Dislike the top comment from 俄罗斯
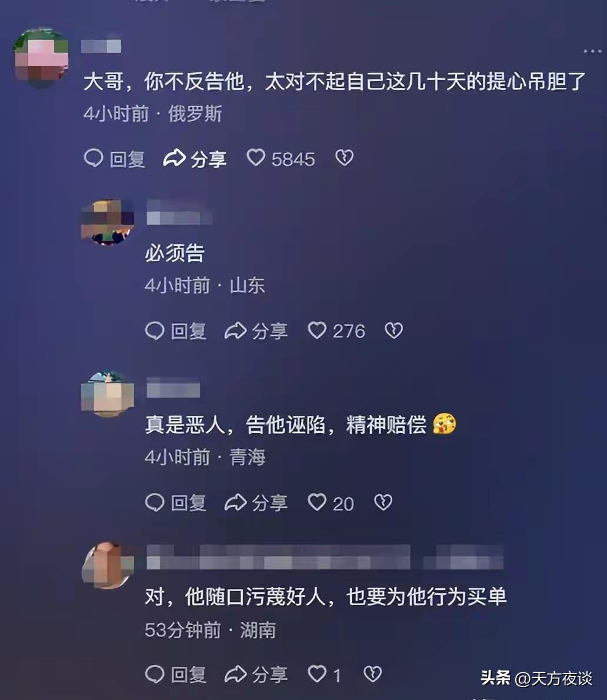Image resolution: width=607 pixels, height=700 pixels. 344,158
